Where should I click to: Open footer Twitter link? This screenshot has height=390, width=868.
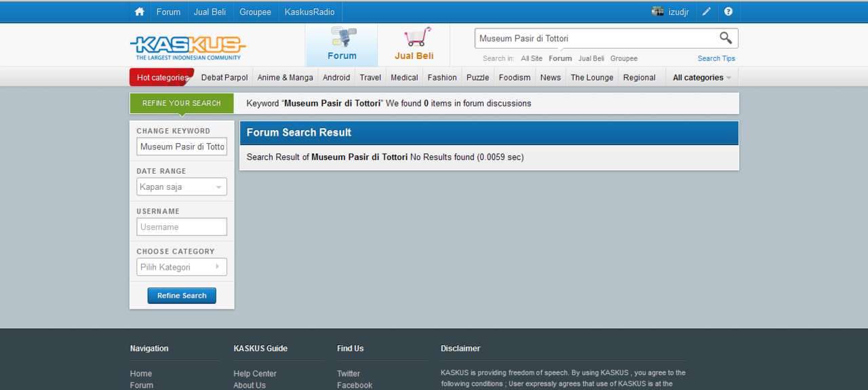[x=349, y=374]
